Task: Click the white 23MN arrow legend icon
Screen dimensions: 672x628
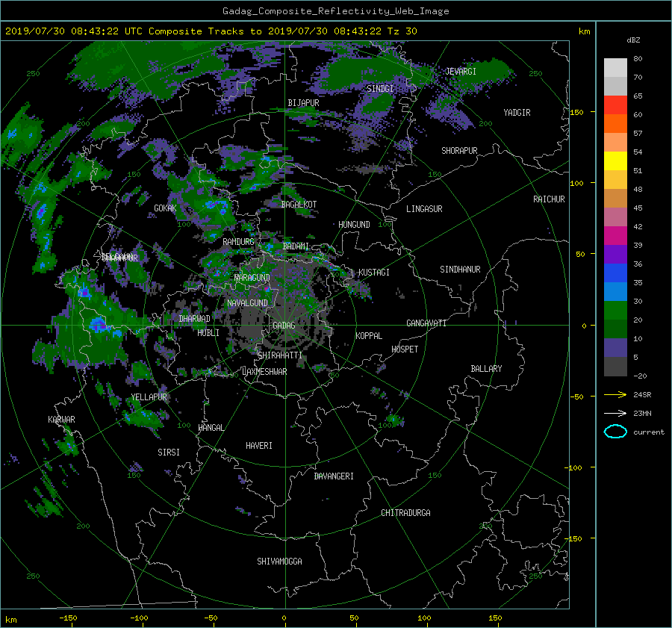Action: [615, 413]
